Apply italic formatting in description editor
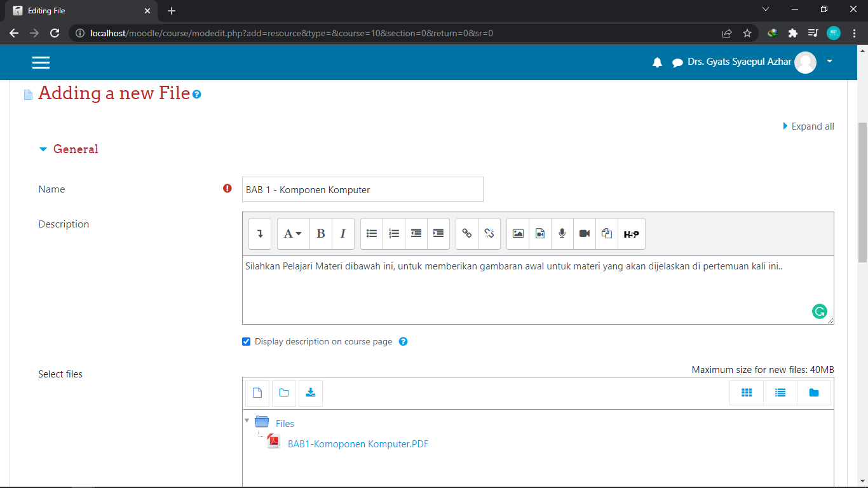 tap(343, 234)
